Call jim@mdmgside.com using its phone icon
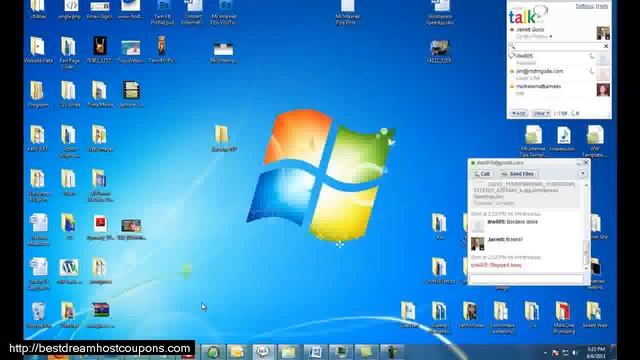 pyautogui.click(x=591, y=71)
